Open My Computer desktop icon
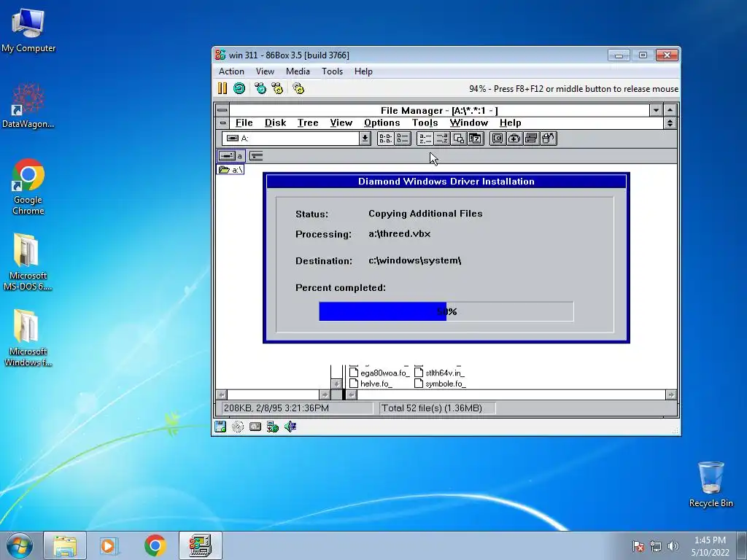This screenshot has width=747, height=560. tap(28, 29)
